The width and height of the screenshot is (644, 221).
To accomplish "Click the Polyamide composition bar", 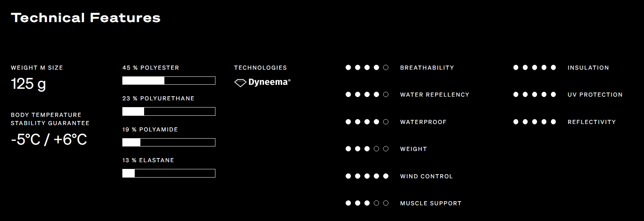I will coord(169,142).
